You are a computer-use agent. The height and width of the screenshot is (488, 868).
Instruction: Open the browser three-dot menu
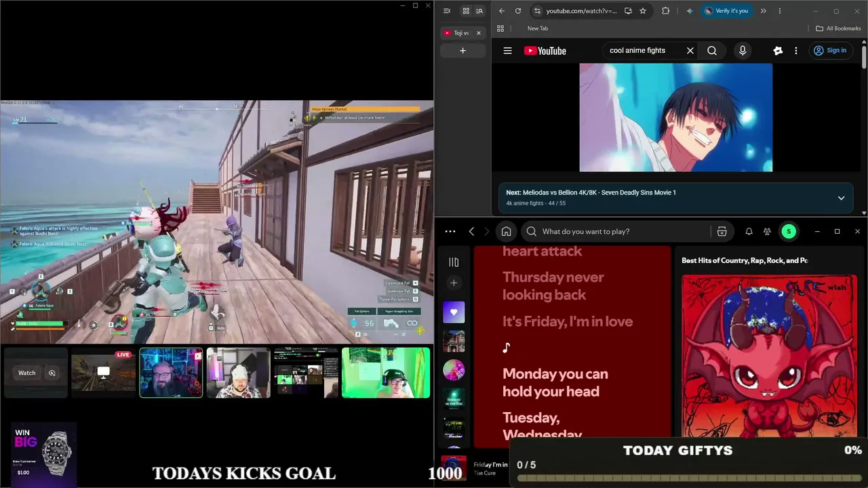[x=780, y=11]
